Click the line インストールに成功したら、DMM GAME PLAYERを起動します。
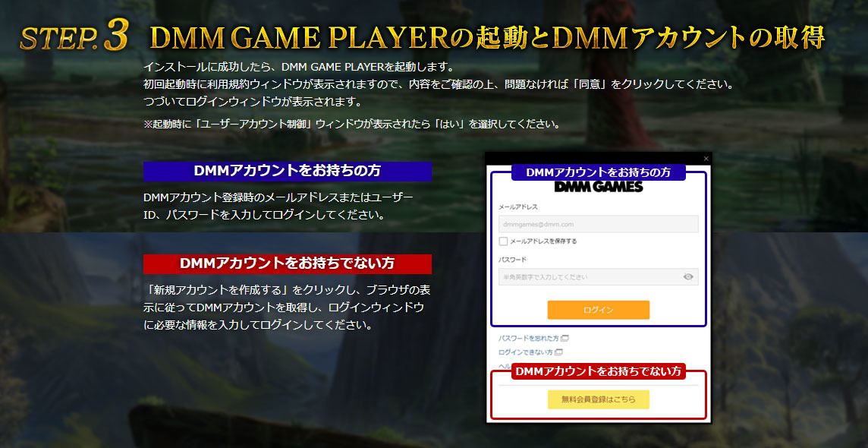This screenshot has width=868, height=448. coord(298,67)
